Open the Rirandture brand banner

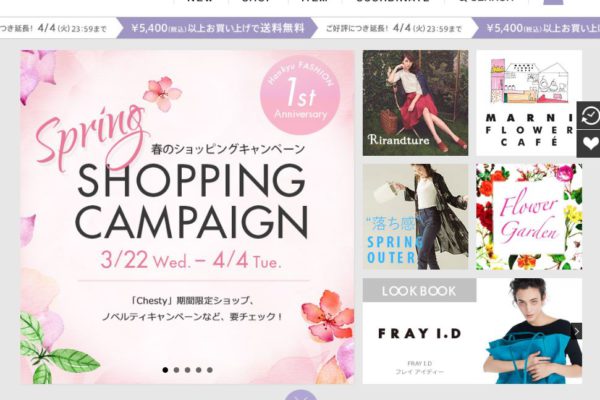point(415,103)
